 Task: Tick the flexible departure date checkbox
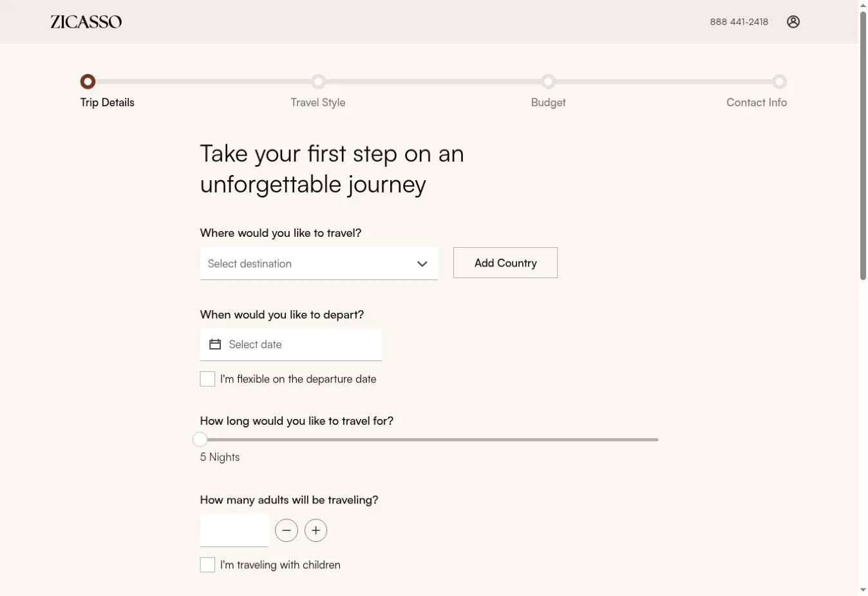coord(207,379)
